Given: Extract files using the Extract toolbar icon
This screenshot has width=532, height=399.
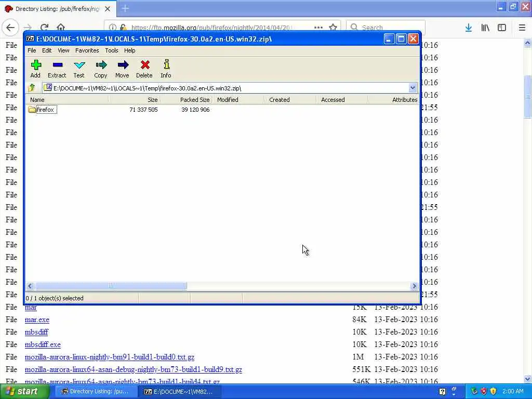Looking at the screenshot, I should click(x=57, y=69).
